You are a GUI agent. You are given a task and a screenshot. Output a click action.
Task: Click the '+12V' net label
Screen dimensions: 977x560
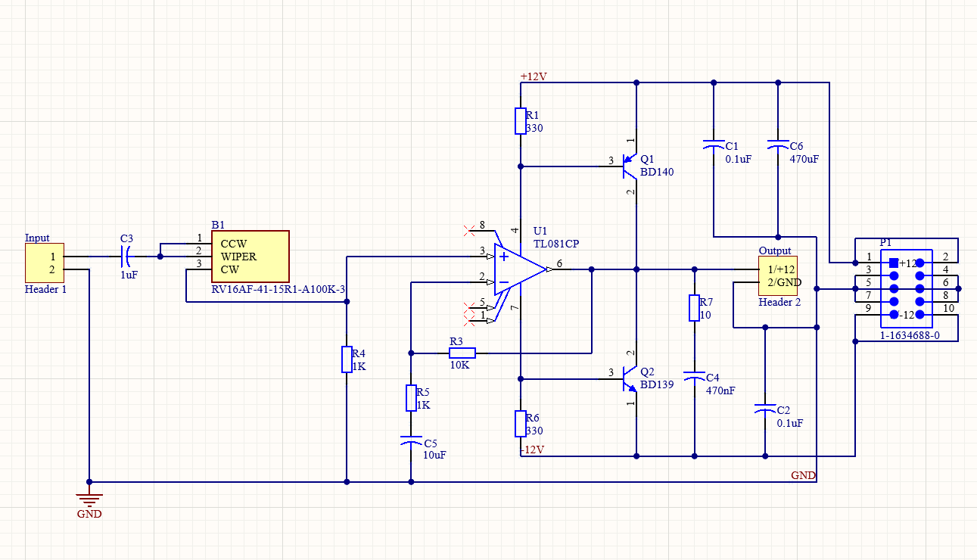click(534, 77)
